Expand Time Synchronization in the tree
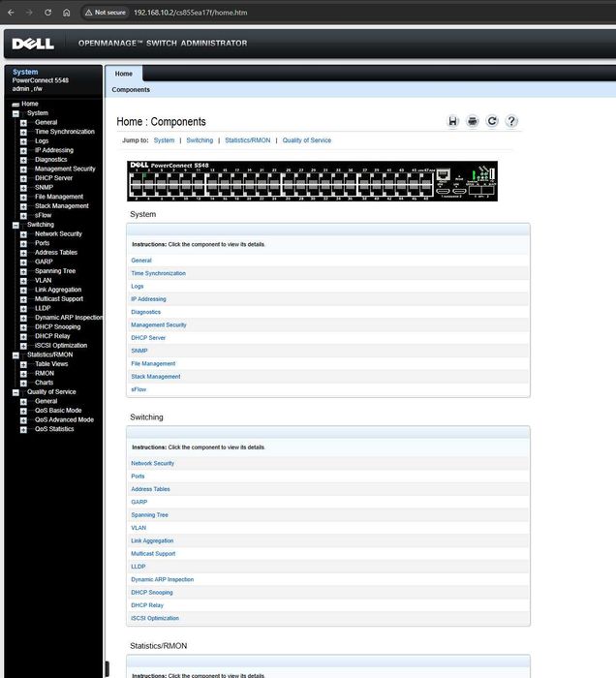 [23, 133]
